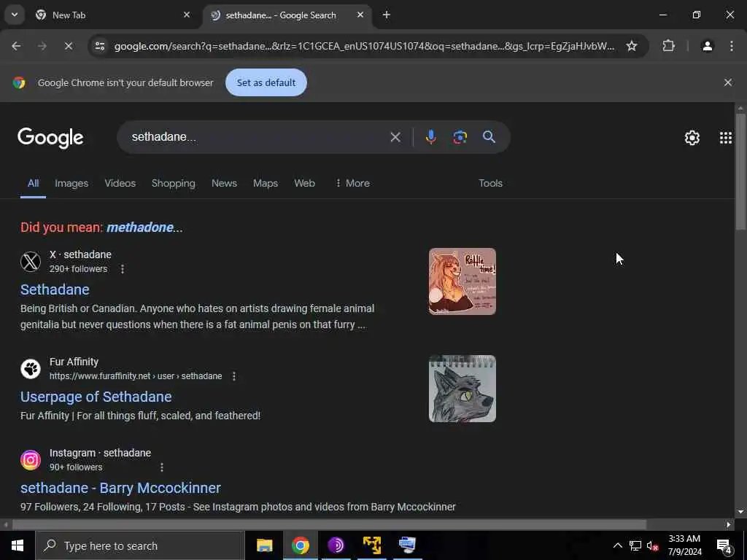Open the Raffle time thumbnail
This screenshot has width=747, height=560.
coord(462,281)
